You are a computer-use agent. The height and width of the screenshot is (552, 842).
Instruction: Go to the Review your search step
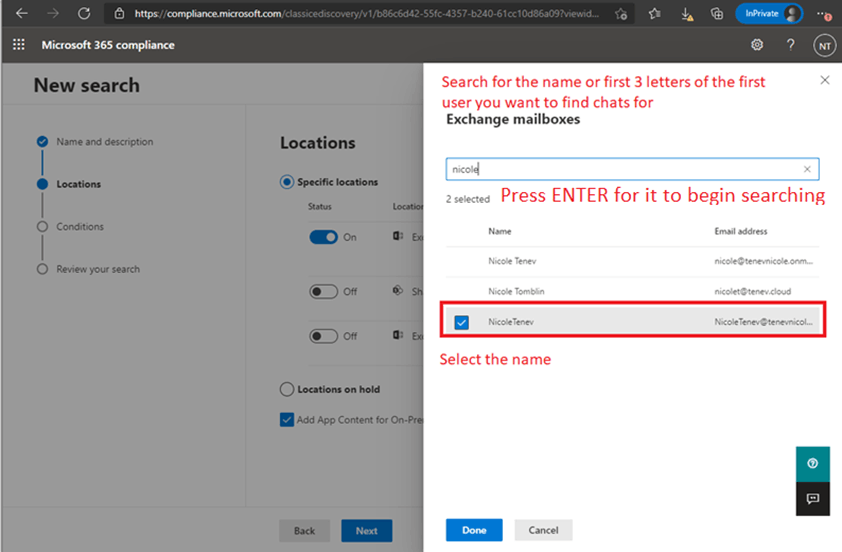coord(98,269)
